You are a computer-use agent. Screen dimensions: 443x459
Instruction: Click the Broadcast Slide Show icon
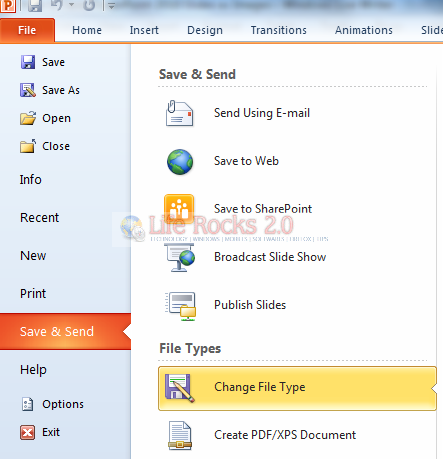180,257
